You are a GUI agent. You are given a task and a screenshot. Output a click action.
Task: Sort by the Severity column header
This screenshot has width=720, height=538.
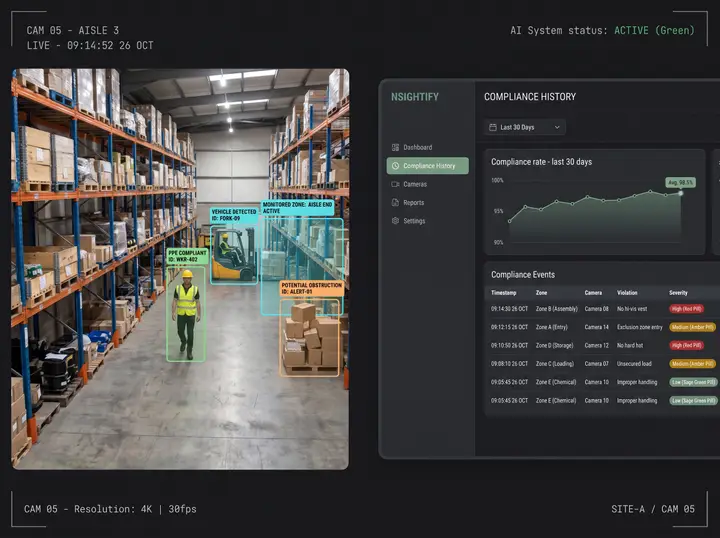(678, 293)
